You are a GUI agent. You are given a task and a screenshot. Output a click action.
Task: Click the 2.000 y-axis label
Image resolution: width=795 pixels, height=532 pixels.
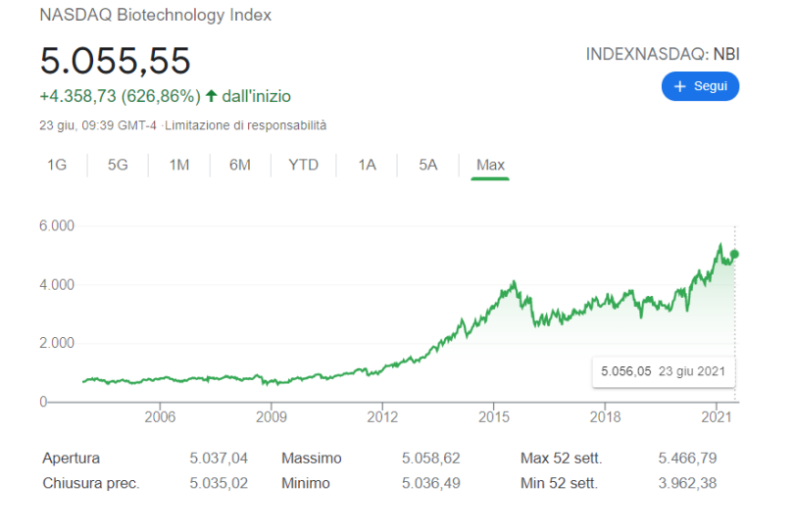click(57, 343)
